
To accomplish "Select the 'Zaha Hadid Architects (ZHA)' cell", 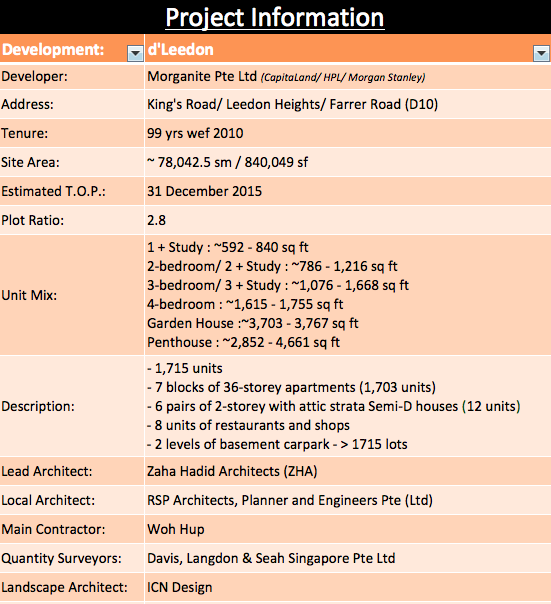I will tap(348, 471).
